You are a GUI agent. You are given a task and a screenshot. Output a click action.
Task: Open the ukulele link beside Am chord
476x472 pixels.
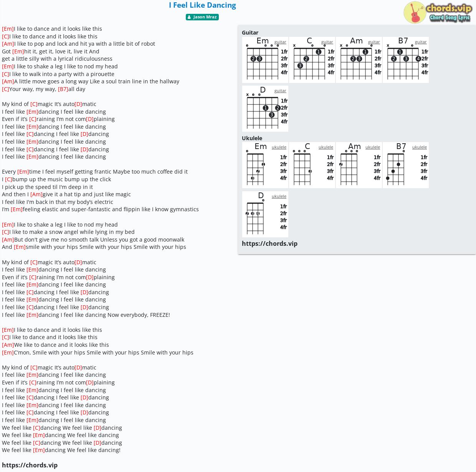[373, 147]
